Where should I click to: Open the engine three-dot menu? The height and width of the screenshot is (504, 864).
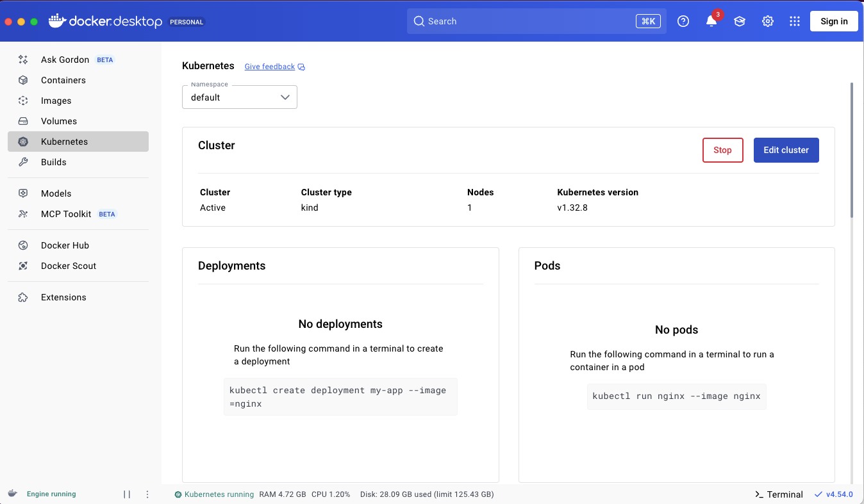point(147,494)
